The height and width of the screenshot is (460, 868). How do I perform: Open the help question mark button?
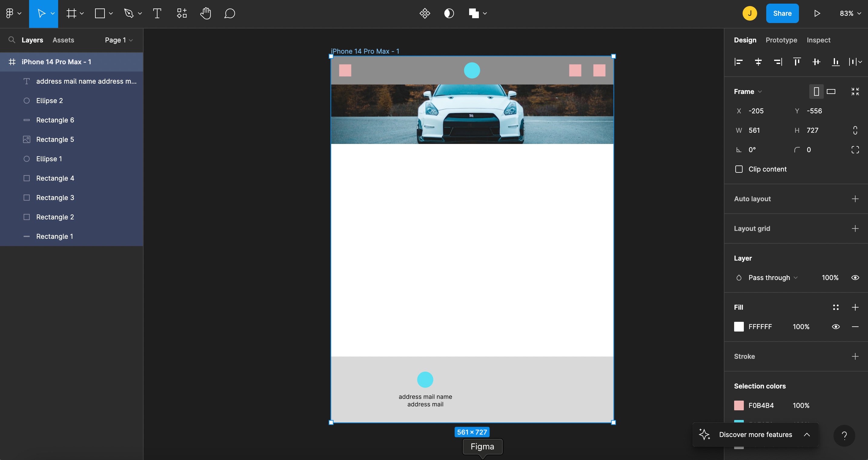(x=844, y=436)
